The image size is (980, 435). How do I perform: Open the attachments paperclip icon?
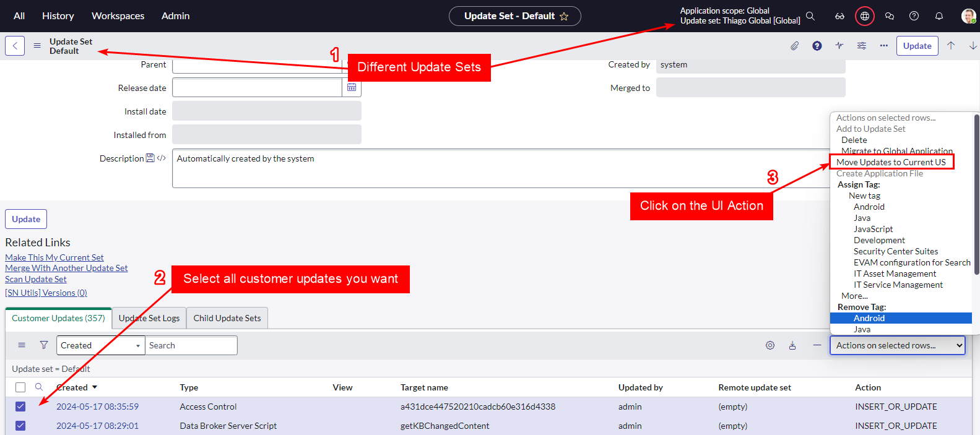(x=794, y=46)
